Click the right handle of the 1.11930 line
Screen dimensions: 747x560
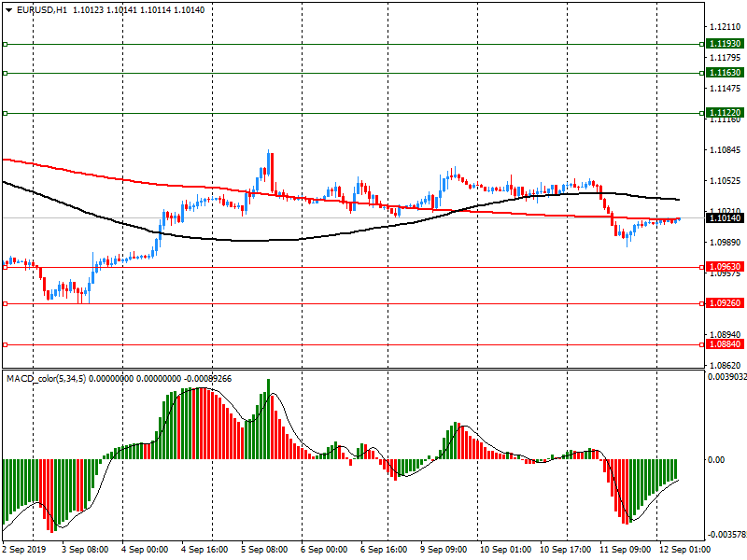click(702, 44)
